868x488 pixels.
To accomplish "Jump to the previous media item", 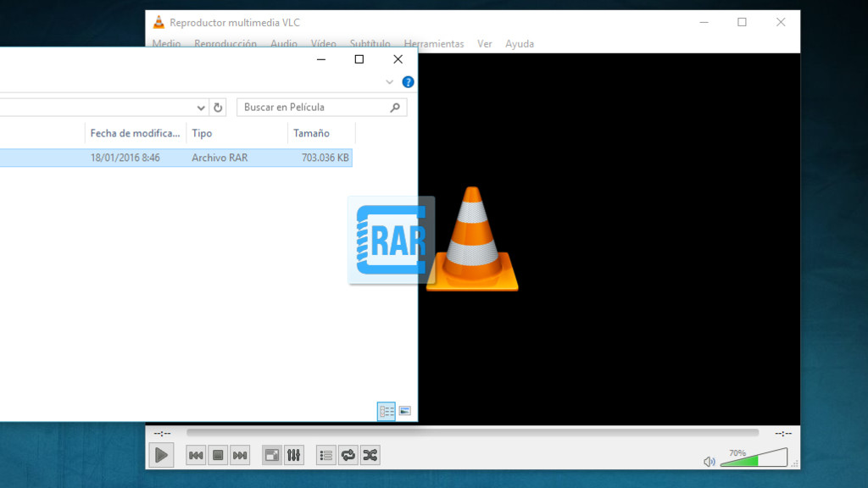I will coord(196,455).
